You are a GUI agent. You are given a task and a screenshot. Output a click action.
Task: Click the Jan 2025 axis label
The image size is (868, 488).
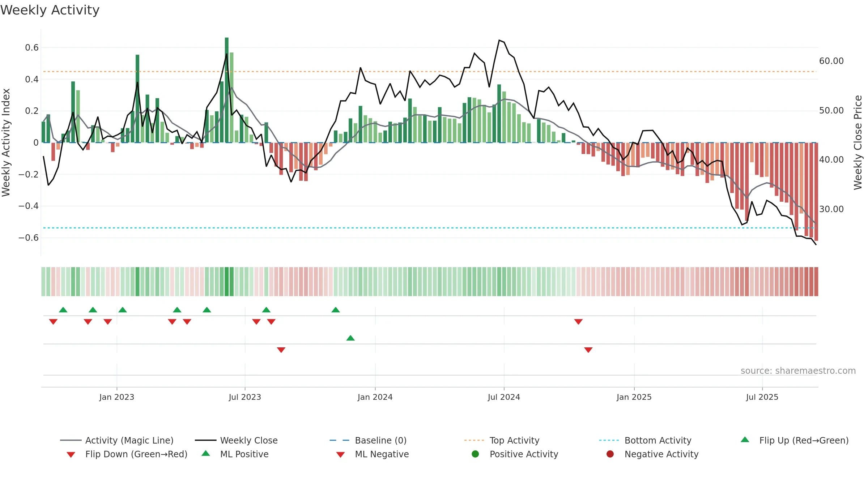point(634,397)
